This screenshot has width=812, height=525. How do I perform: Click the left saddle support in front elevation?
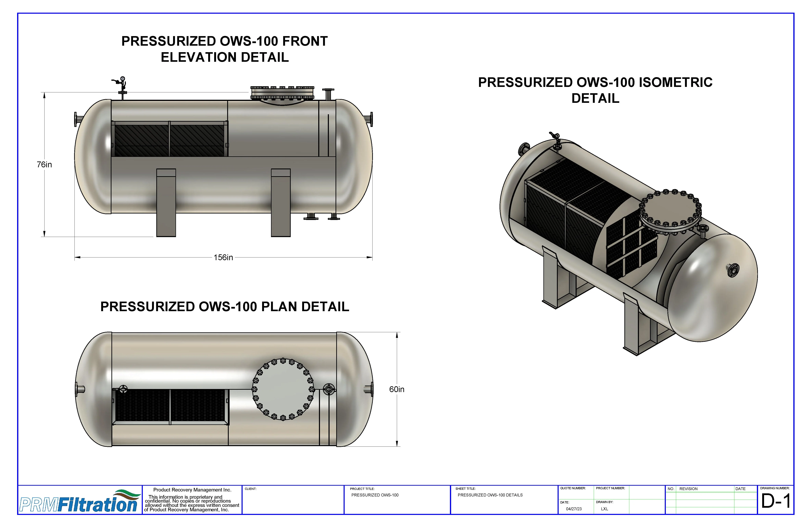coord(166,203)
